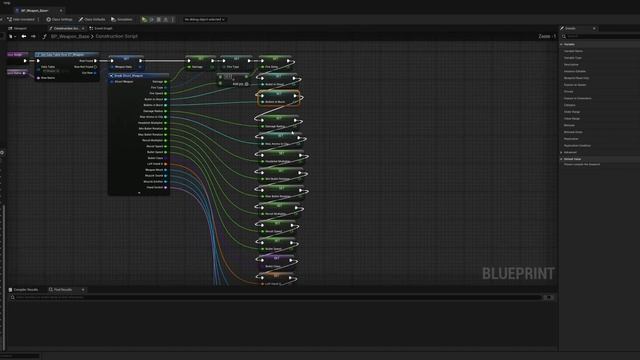This screenshot has height=360, width=640.
Task: Click the orange Left Hand Ik output pin
Action: pyautogui.click(x=165, y=164)
